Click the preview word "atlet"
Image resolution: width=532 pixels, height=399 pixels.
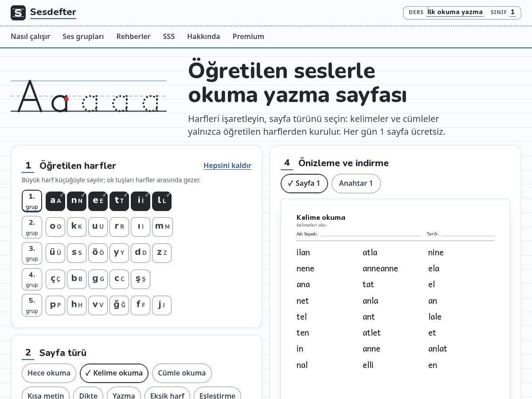pos(372,332)
